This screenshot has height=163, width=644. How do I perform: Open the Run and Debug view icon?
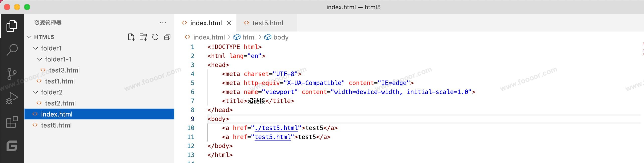tap(12, 98)
